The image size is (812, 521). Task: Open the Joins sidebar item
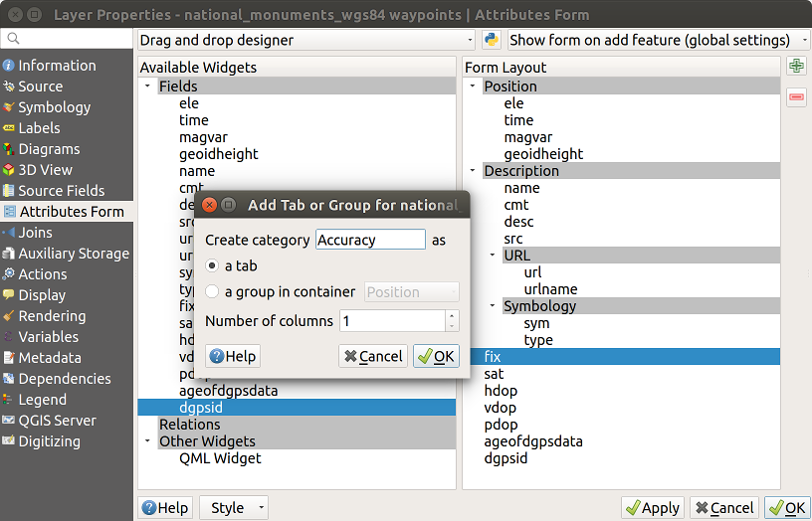pos(35,233)
